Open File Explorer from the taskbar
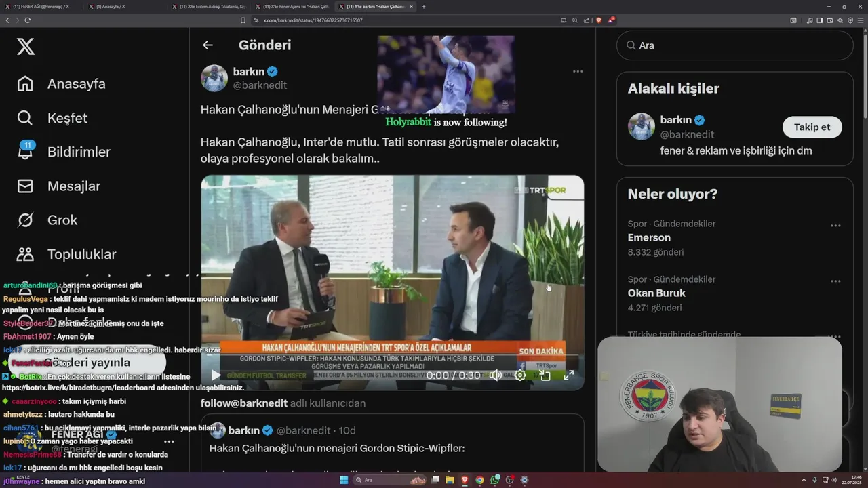Viewport: 868px width, 488px height. pyautogui.click(x=450, y=480)
